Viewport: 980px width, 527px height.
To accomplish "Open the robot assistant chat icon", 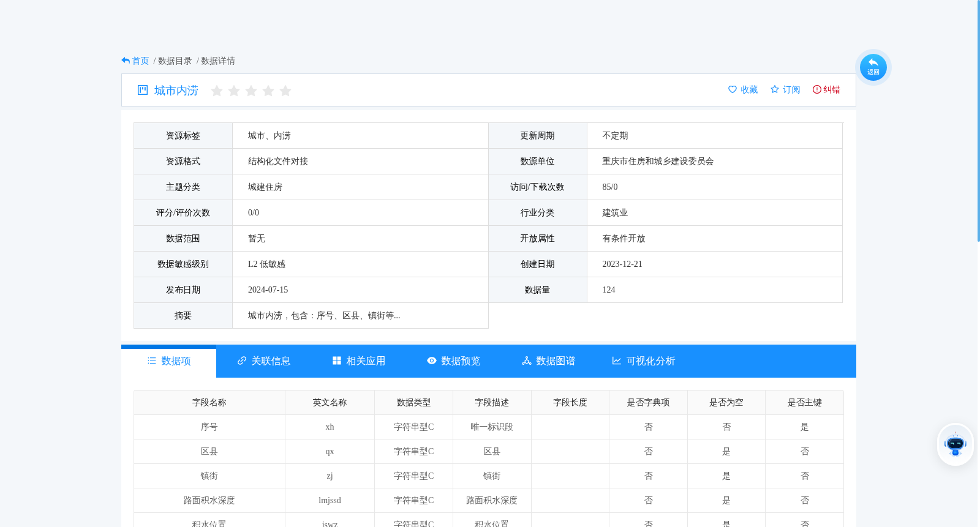I will [955, 444].
